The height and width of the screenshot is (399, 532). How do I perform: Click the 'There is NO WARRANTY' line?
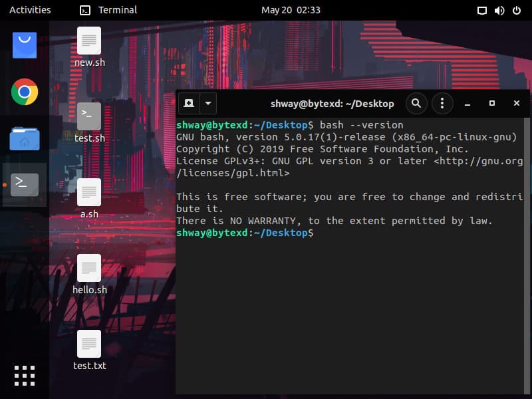(x=334, y=221)
